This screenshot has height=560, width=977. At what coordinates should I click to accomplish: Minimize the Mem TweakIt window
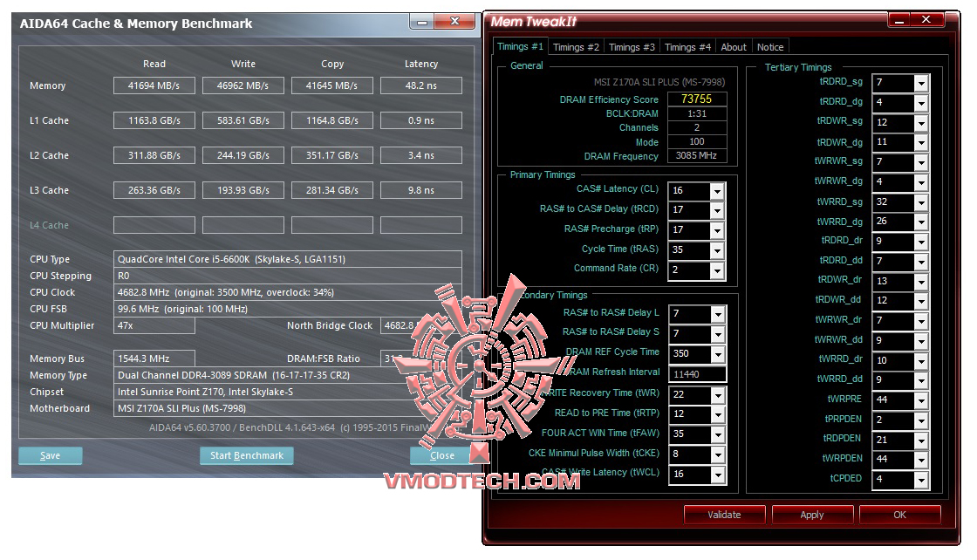tap(899, 21)
